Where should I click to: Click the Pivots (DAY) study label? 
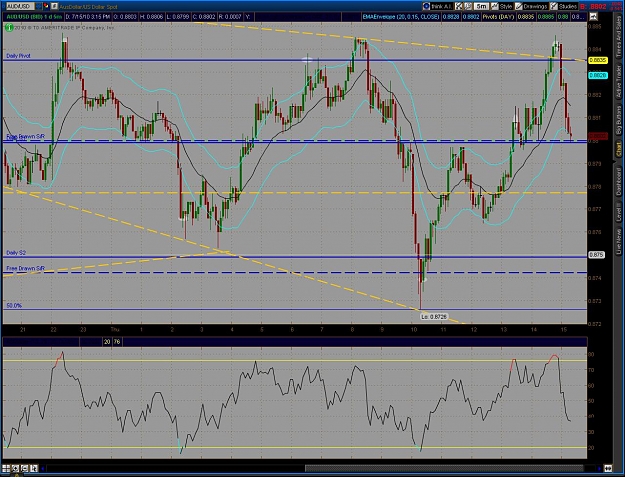pos(498,17)
